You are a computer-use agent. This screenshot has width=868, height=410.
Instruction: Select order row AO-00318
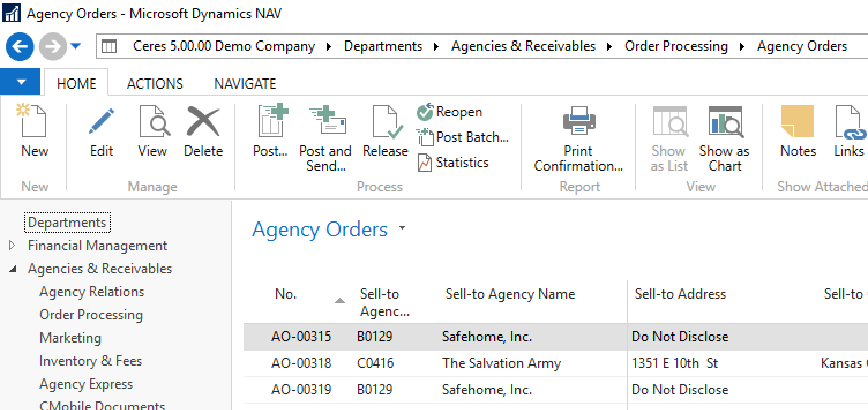(301, 363)
